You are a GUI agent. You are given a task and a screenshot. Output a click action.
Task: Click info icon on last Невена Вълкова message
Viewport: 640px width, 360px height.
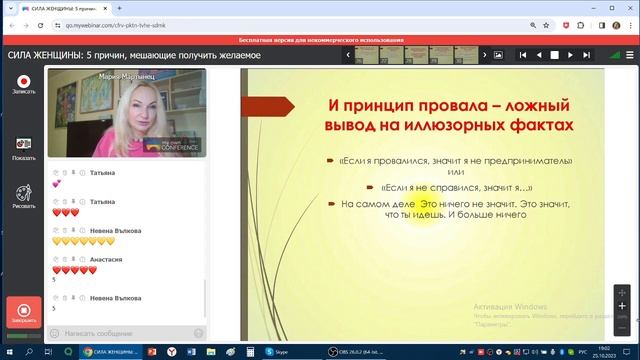point(82,298)
